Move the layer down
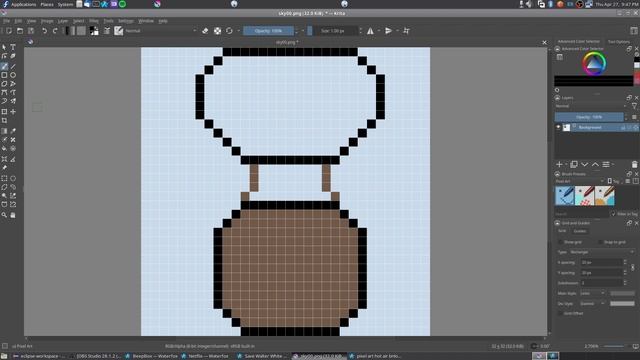Image resolution: width=640 pixels, height=360 pixels. point(584,164)
